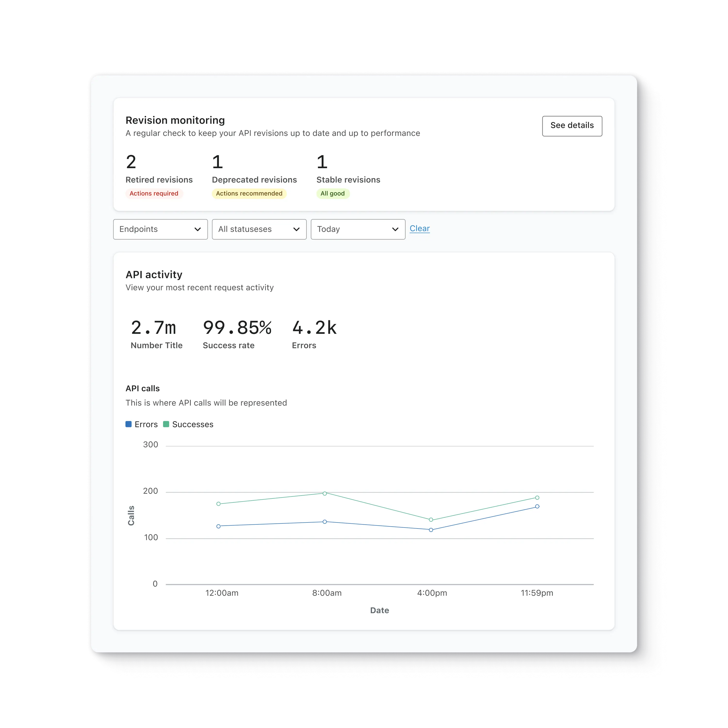Click the chevron on All statuseses
The height and width of the screenshot is (728, 728).
pos(296,229)
